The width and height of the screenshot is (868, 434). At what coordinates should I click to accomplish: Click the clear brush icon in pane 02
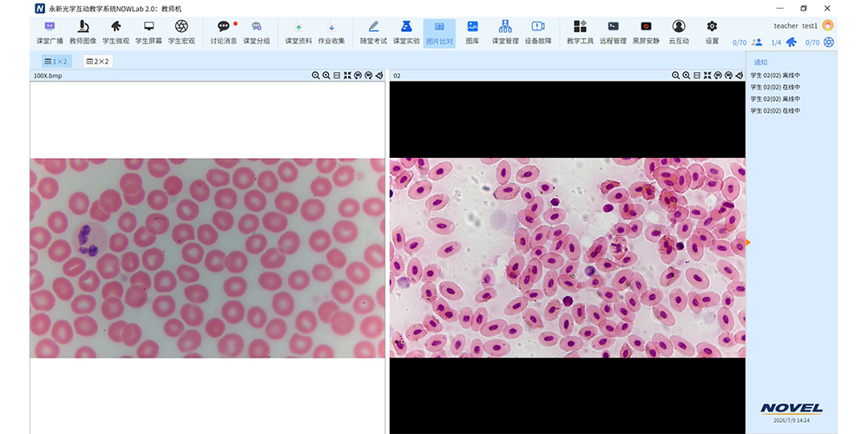(739, 76)
